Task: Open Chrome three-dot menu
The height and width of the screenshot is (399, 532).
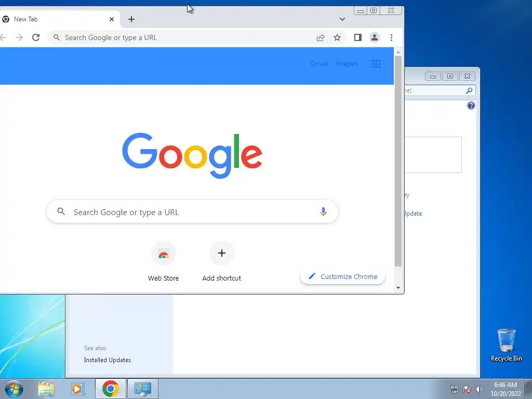Action: [x=391, y=37]
